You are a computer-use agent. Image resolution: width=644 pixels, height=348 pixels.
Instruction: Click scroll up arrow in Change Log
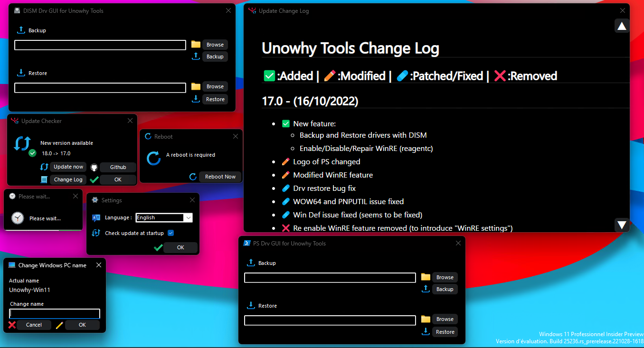[x=622, y=26]
